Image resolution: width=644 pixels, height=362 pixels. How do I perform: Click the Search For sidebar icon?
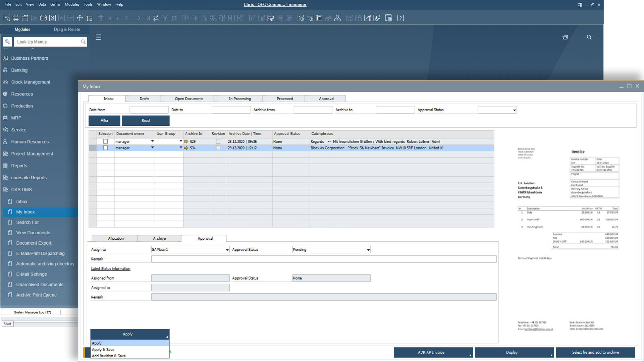tap(10, 222)
